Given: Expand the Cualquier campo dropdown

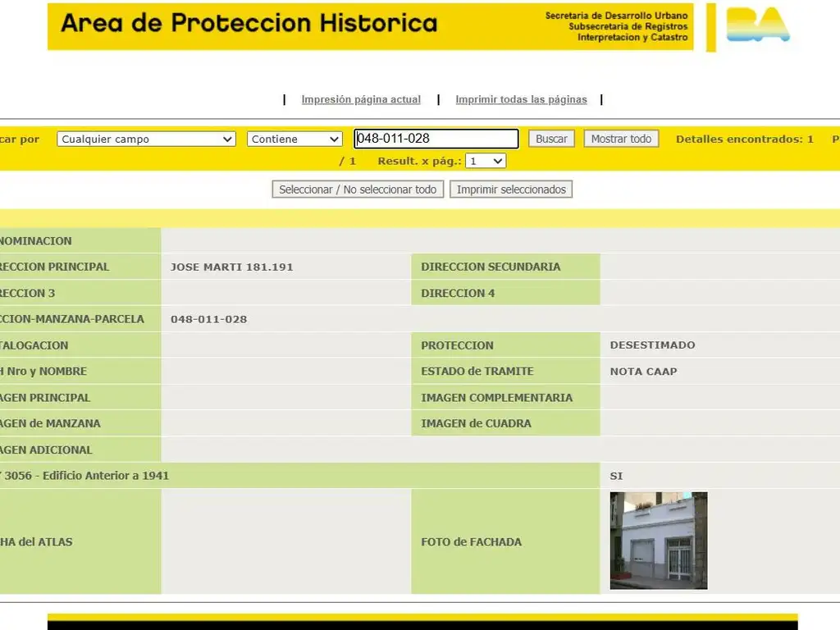Looking at the screenshot, I should (147, 139).
